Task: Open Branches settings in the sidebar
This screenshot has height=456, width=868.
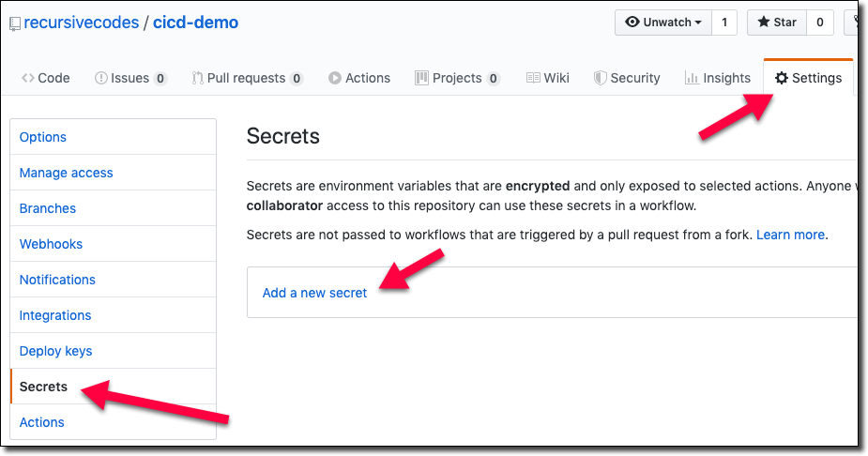Action: tap(47, 208)
